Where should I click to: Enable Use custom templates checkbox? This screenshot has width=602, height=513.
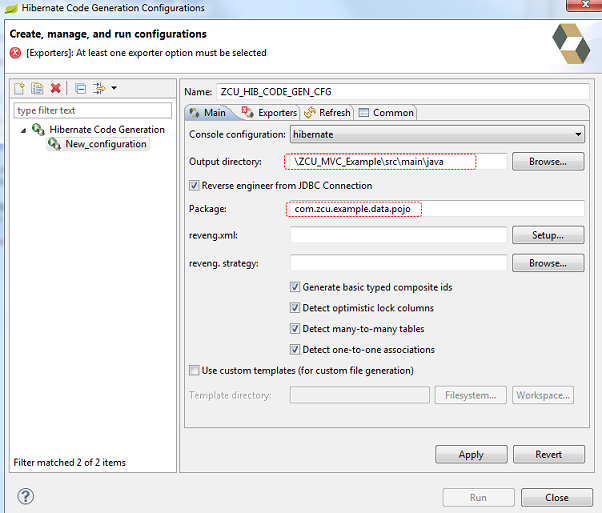[194, 371]
